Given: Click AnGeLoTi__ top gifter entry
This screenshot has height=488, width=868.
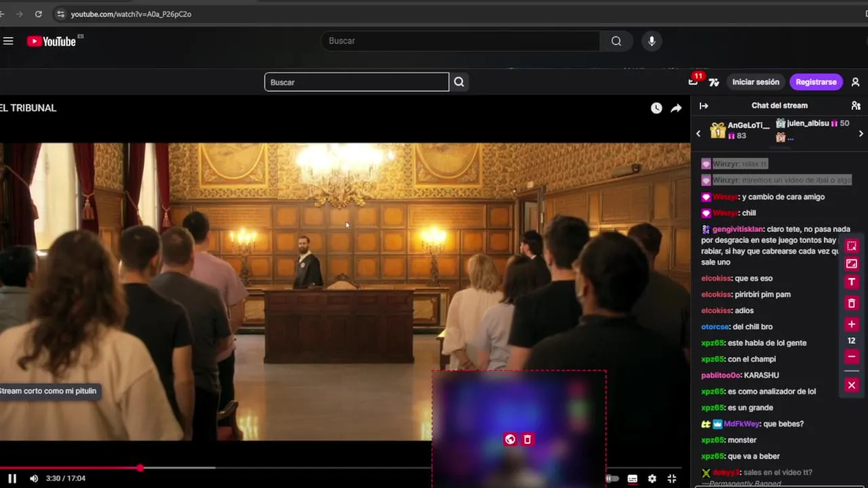Looking at the screenshot, I should (x=740, y=130).
